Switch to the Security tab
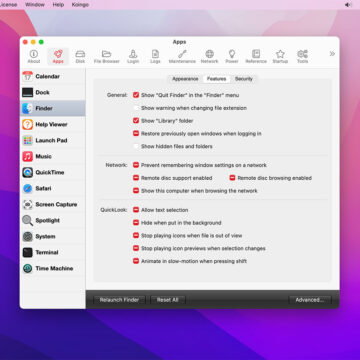The height and width of the screenshot is (360, 360). pos(244,79)
